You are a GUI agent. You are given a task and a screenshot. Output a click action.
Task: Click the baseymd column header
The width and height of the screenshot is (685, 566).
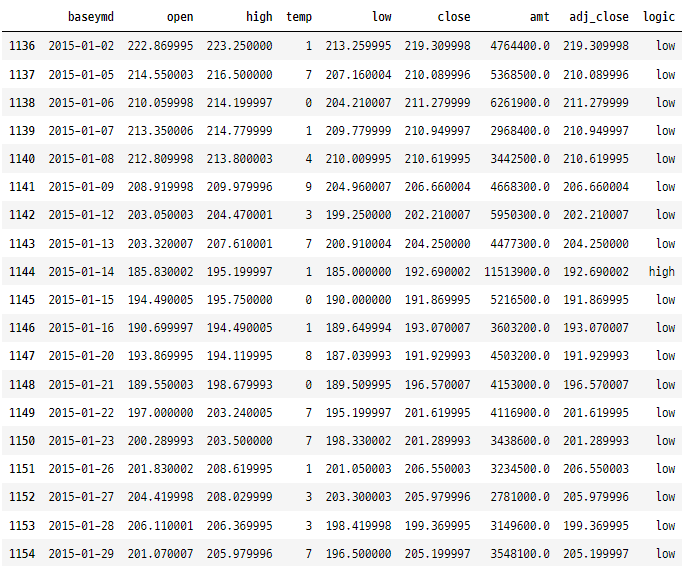click(91, 17)
